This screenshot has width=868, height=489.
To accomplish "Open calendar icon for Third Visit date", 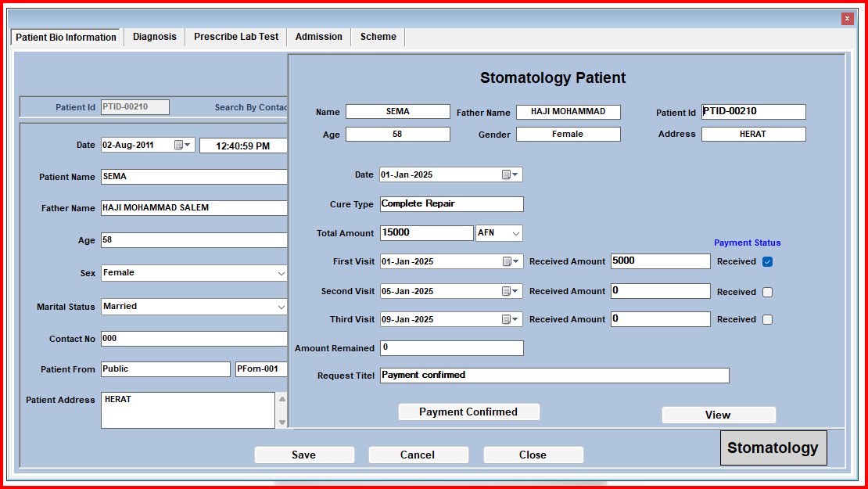I will click(x=506, y=319).
